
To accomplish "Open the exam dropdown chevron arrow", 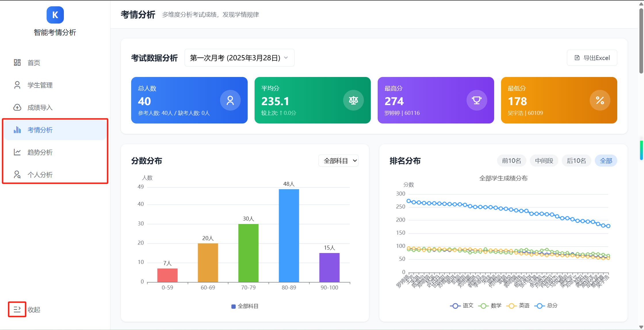I will coord(286,58).
